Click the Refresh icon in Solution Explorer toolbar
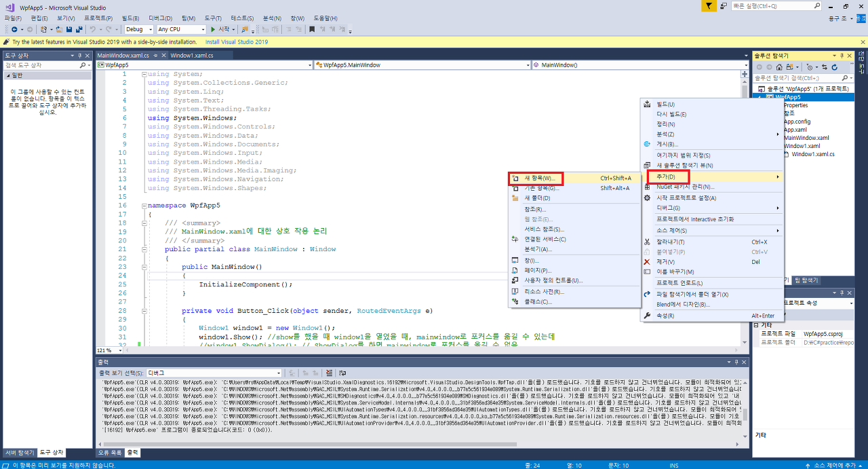Viewport: 868px width, 469px height. (x=834, y=67)
